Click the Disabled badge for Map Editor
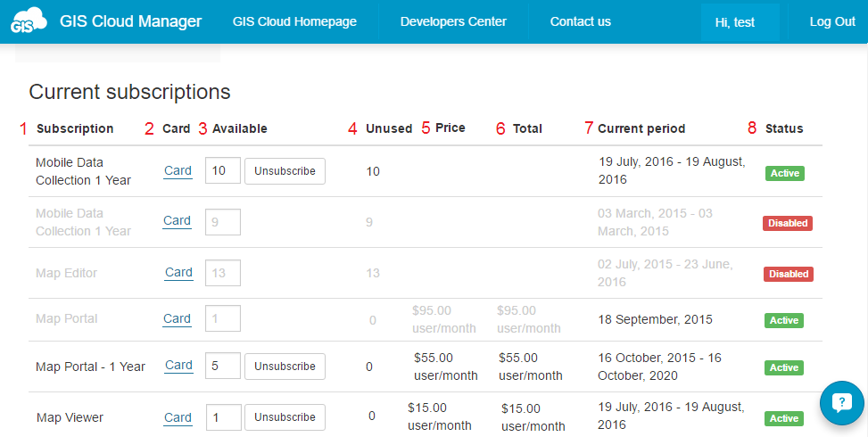The width and height of the screenshot is (868, 445). (x=789, y=274)
